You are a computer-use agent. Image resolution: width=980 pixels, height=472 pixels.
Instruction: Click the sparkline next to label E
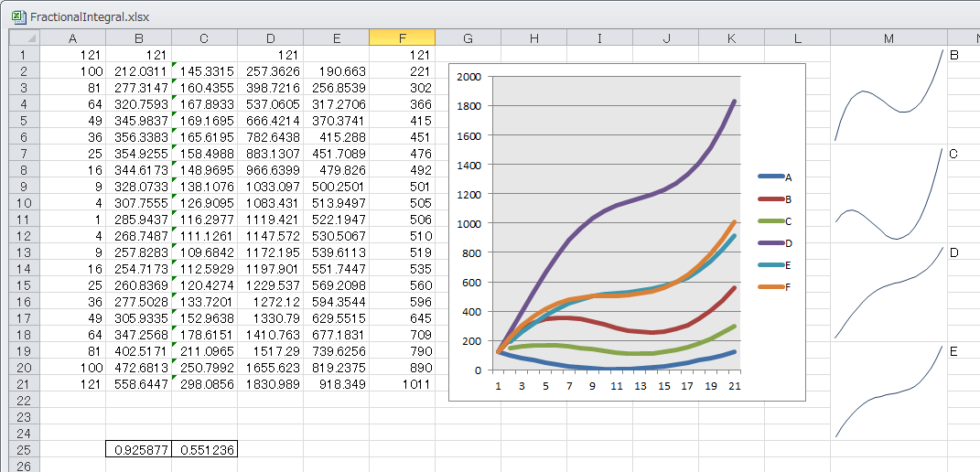point(888,392)
